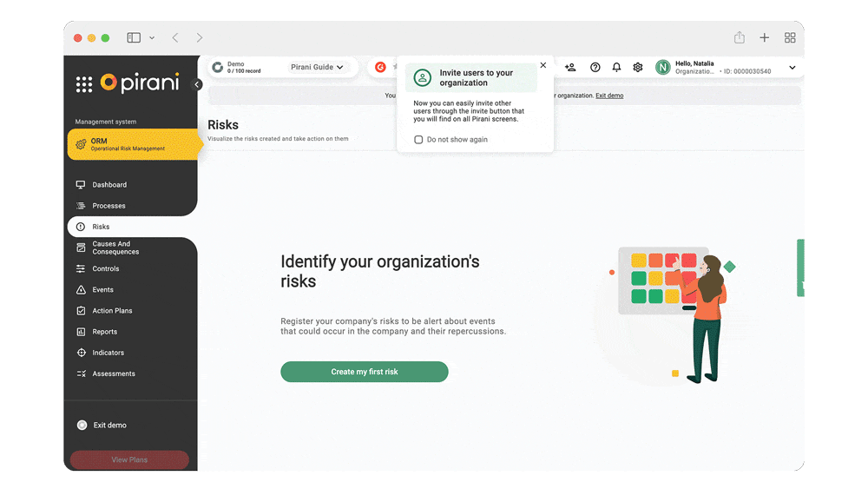The height and width of the screenshot is (489, 868).
Task: Open the apps grid menu icon
Action: [x=84, y=84]
